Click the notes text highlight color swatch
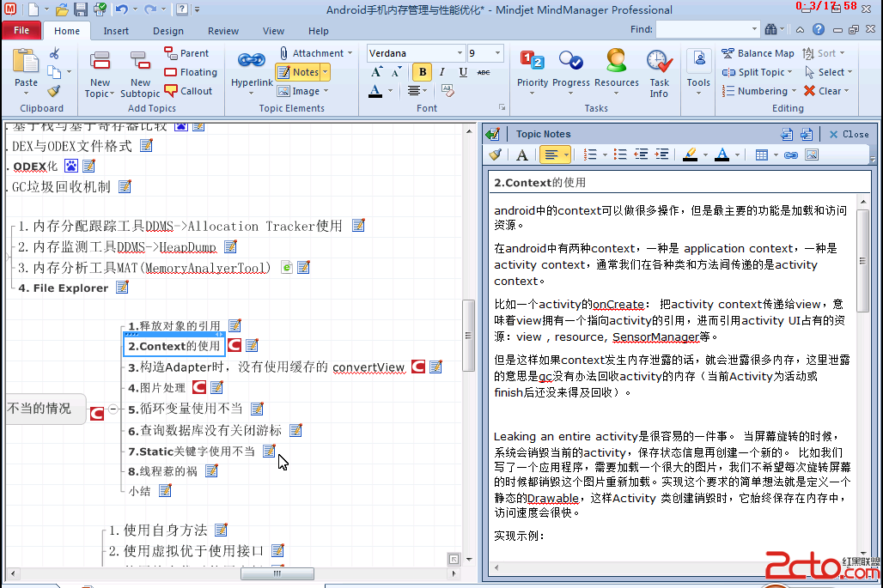The width and height of the screenshot is (883, 588). [x=690, y=155]
